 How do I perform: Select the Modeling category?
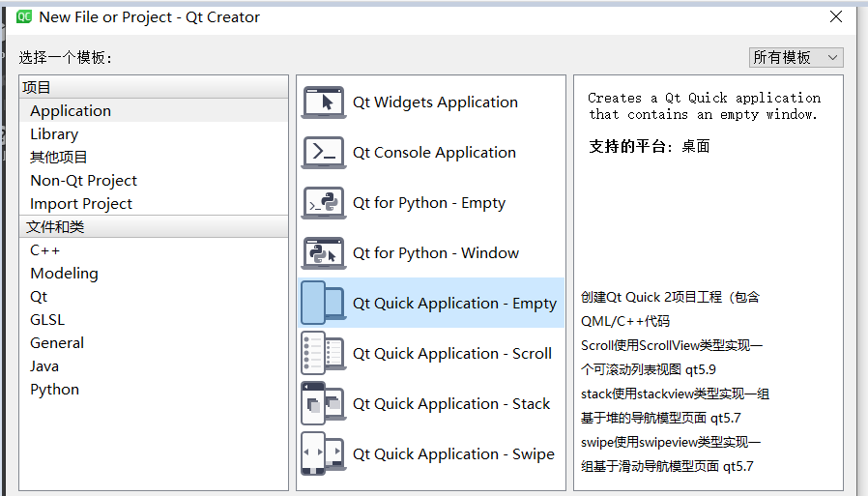tap(154, 274)
